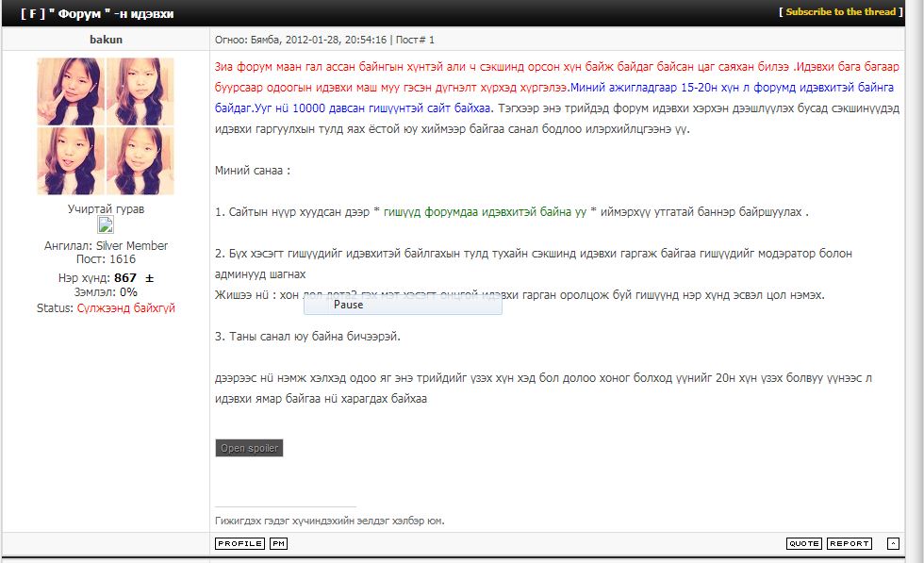
Task: Click the Пост# 1 post number
Action: 415,41
